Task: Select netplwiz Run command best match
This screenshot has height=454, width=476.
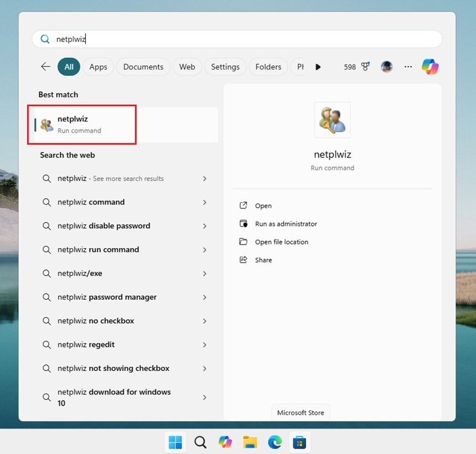Action: (x=82, y=125)
